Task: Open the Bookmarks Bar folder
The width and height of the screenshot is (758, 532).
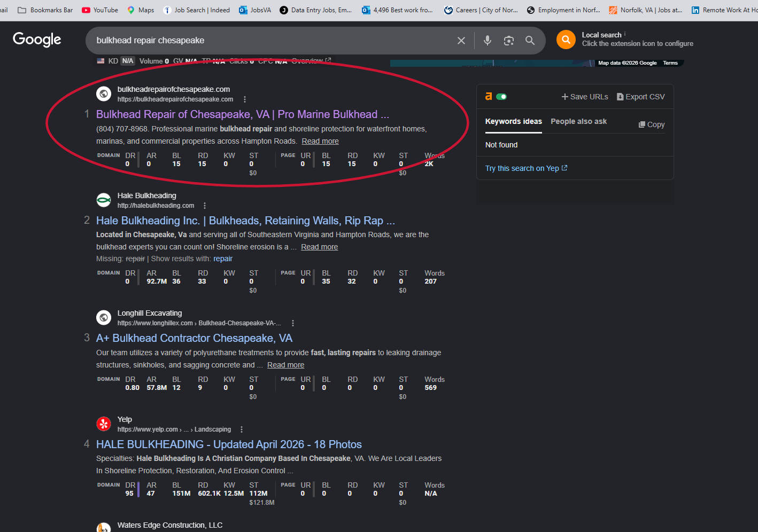Action: [x=45, y=10]
